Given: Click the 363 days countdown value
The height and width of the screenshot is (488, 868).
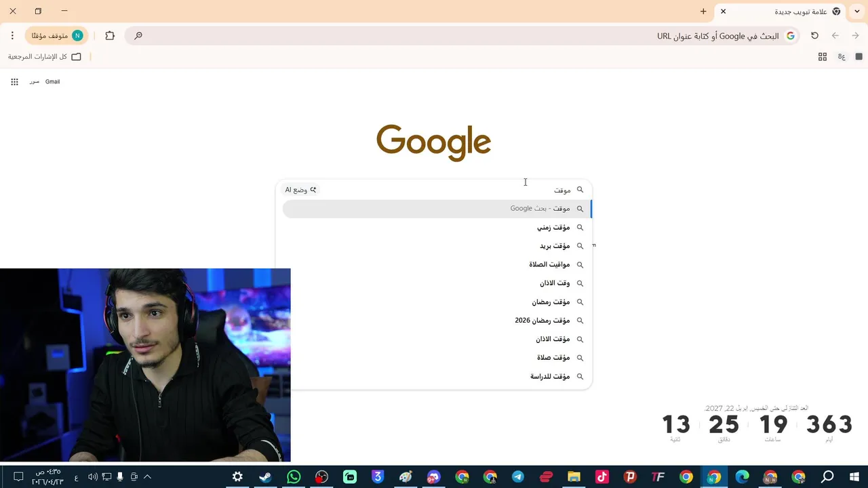Looking at the screenshot, I should pos(829,425).
